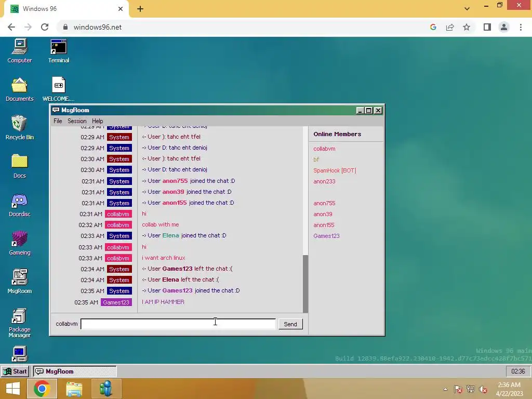Select anon39 in Online Members list
Image resolution: width=532 pixels, height=399 pixels.
click(x=323, y=214)
